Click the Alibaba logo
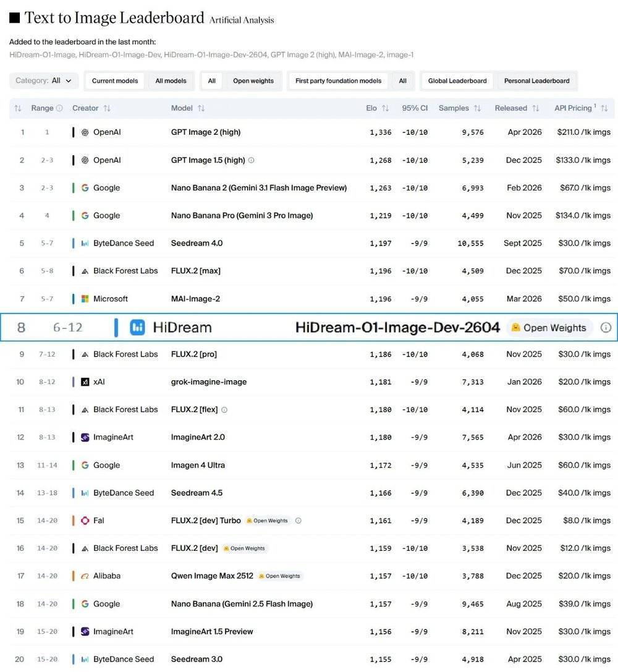This screenshot has width=618, height=672. pos(85,576)
